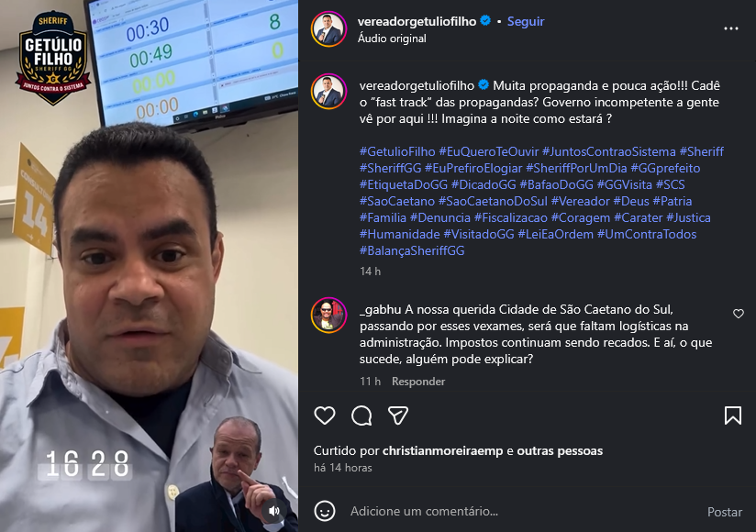
Task: Save the post with the bookmark icon
Action: tap(733, 416)
